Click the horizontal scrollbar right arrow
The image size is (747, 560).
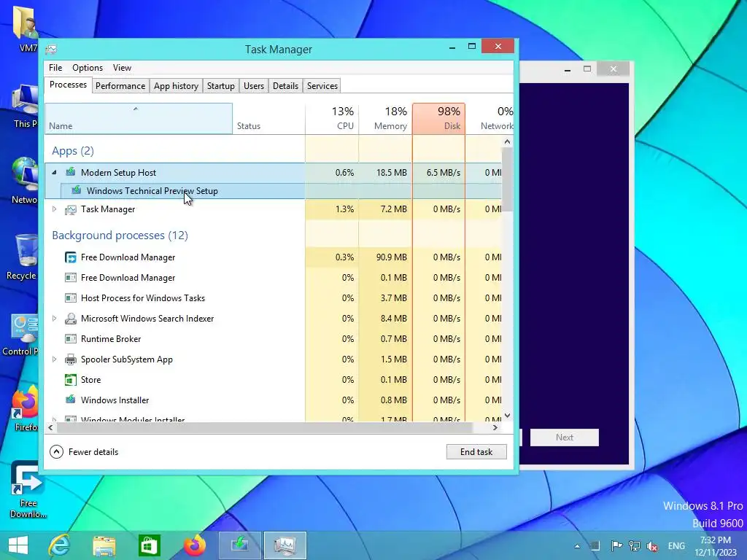[495, 427]
